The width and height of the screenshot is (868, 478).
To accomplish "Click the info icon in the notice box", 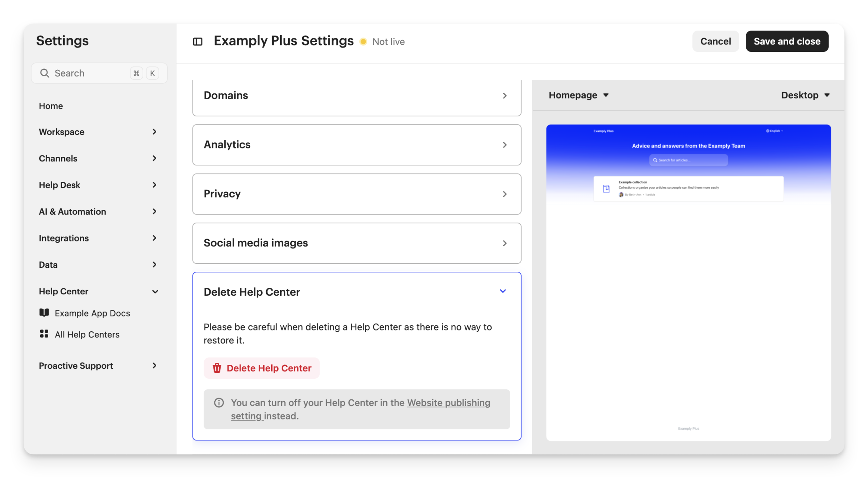I will click(219, 403).
